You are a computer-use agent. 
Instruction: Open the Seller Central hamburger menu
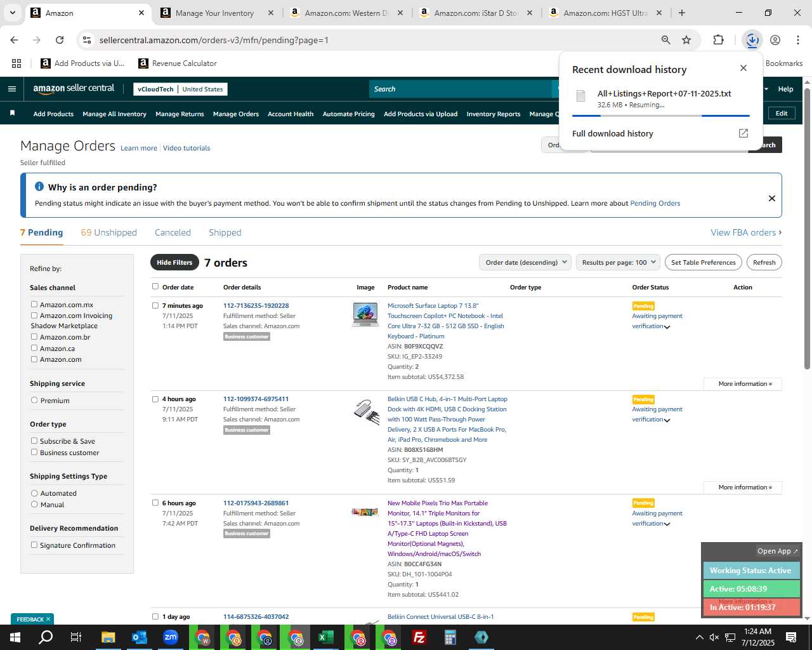click(12, 89)
